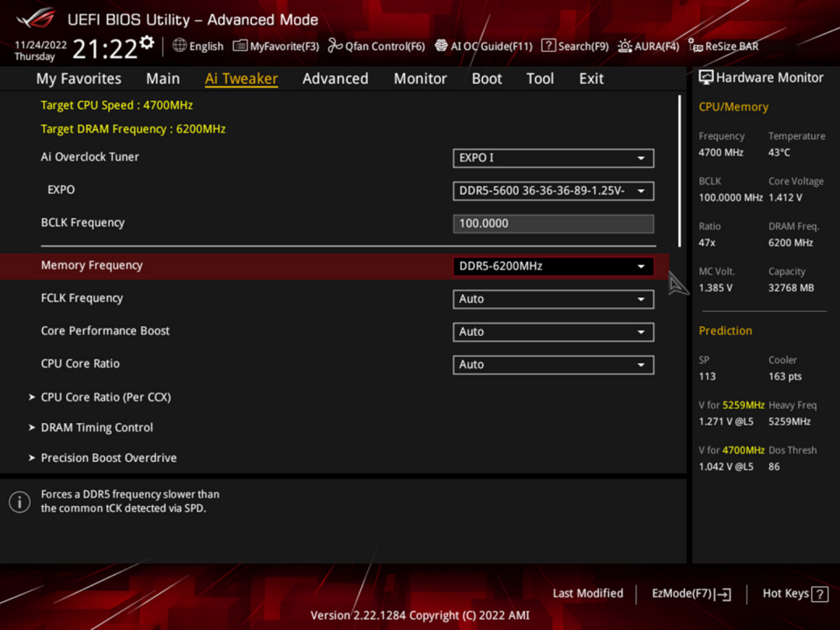
Task: Open Qfan Control fan icon
Action: pyautogui.click(x=334, y=46)
